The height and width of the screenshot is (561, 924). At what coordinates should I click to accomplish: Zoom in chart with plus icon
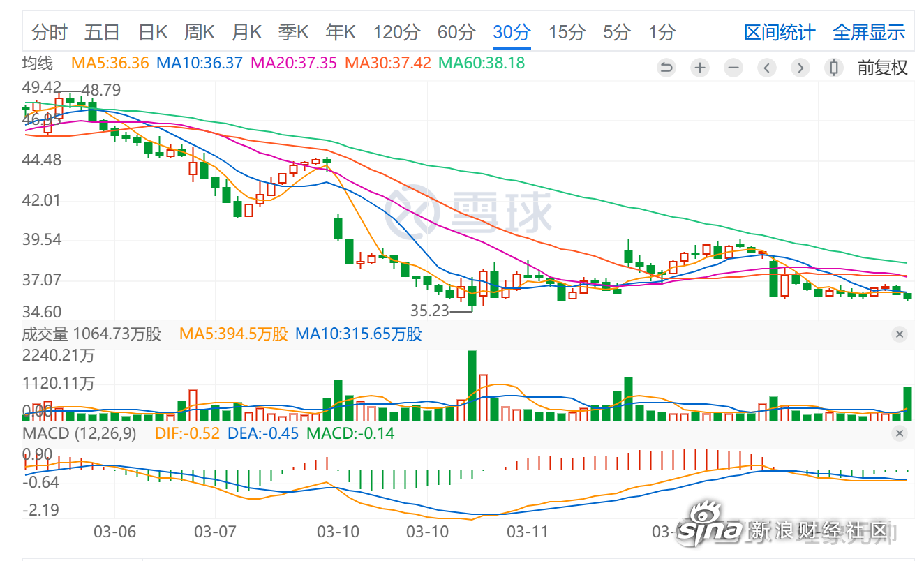pyautogui.click(x=700, y=68)
